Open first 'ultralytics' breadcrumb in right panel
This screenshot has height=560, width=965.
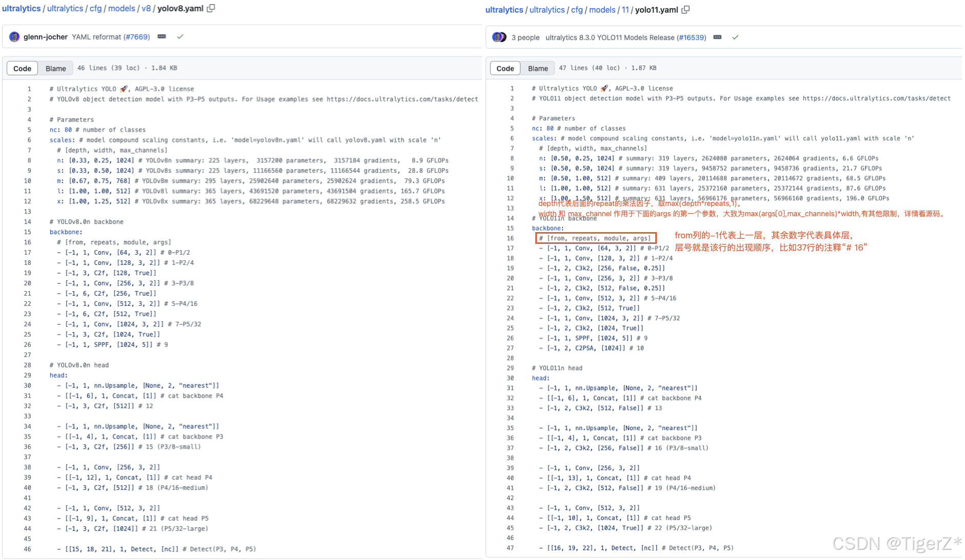504,10
